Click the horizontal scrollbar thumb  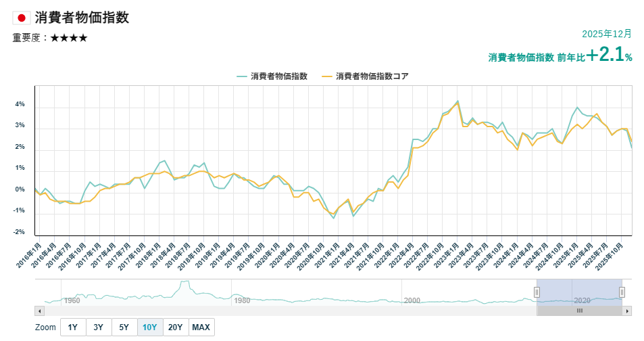tap(580, 311)
